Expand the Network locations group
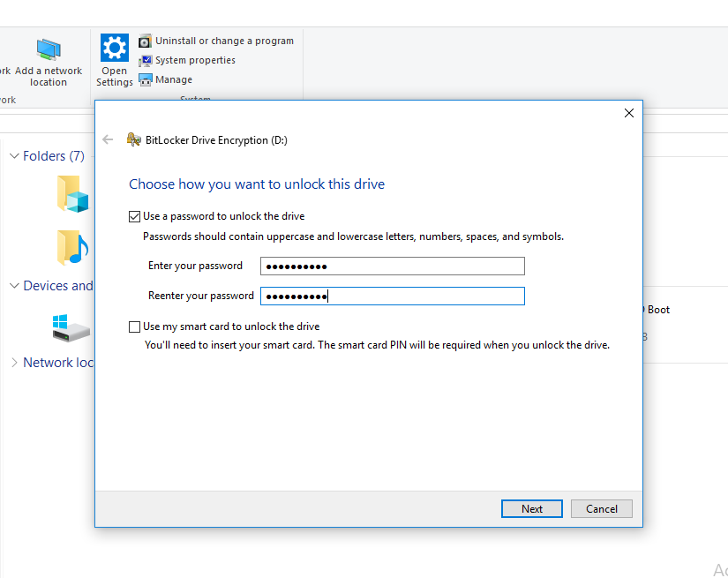Screen dimensions: 728x578 [x=14, y=363]
